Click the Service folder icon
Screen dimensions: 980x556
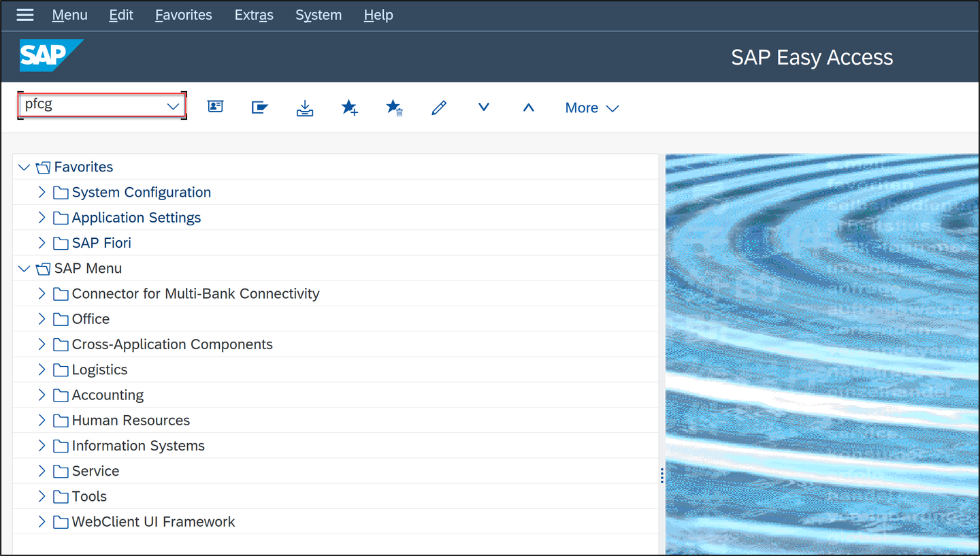click(x=61, y=471)
